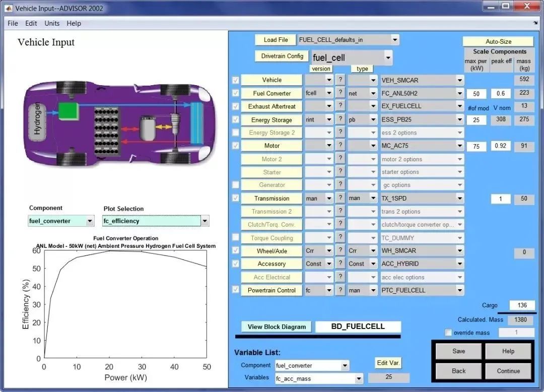The width and height of the screenshot is (544, 392).
Task: Click the battery pack grid in vehicle diagram
Action: click(x=106, y=130)
